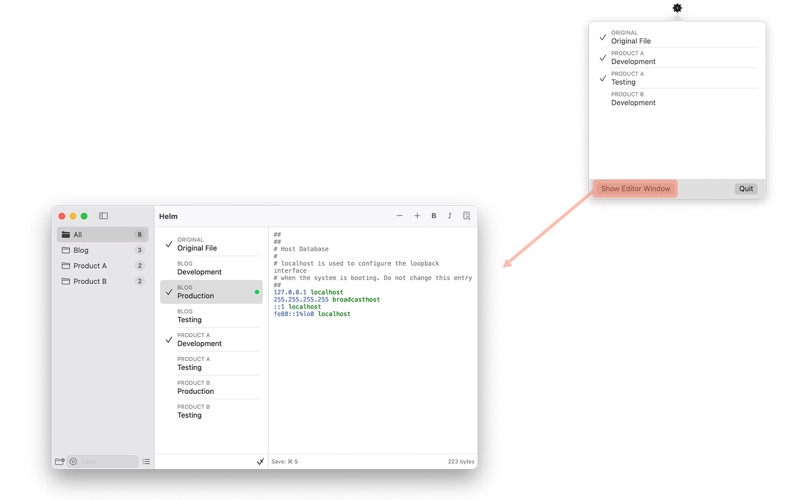The width and height of the screenshot is (800, 500).
Task: Click the checkmark apply icon below file list
Action: 260,461
